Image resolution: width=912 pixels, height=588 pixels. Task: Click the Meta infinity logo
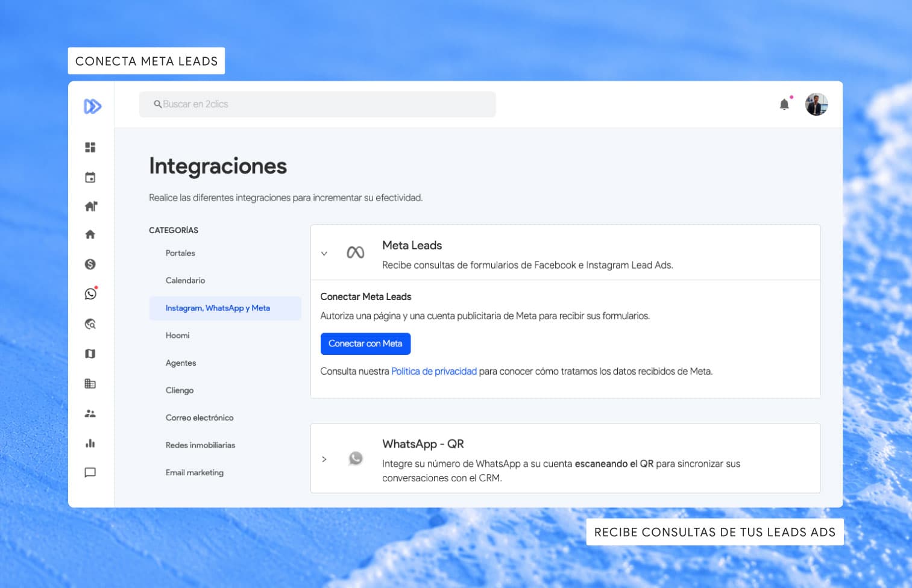356,252
